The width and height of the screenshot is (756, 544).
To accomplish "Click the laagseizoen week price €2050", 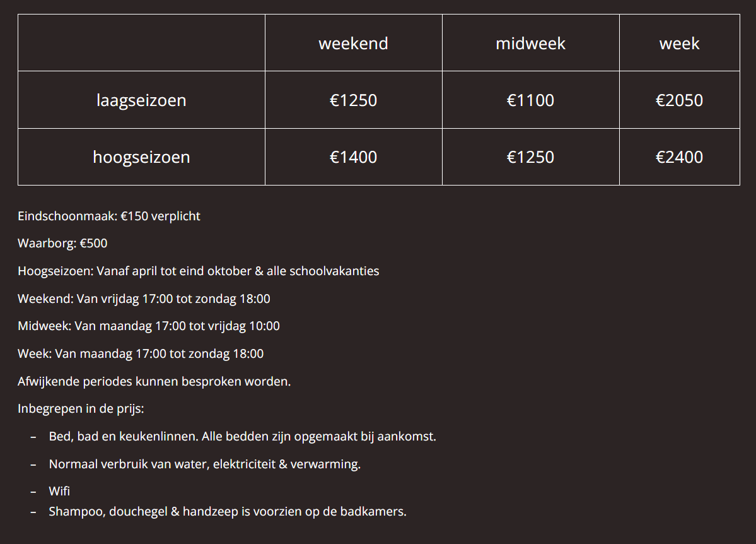I will tap(679, 100).
